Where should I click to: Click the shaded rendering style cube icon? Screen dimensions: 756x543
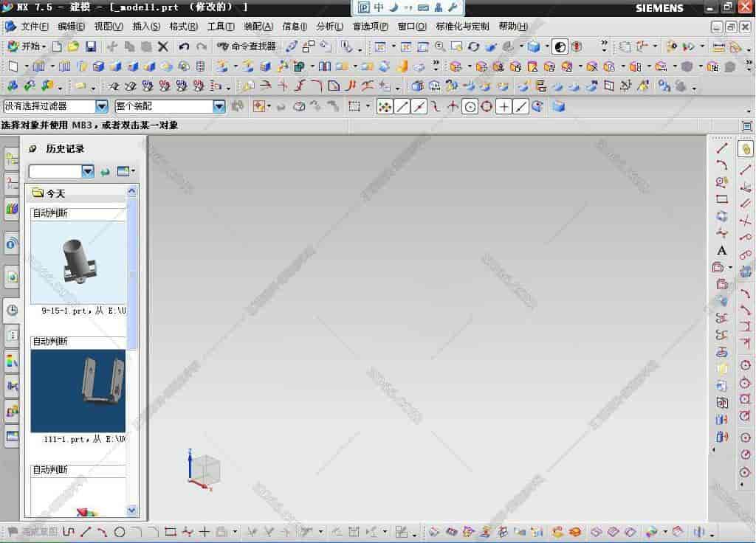(x=533, y=46)
